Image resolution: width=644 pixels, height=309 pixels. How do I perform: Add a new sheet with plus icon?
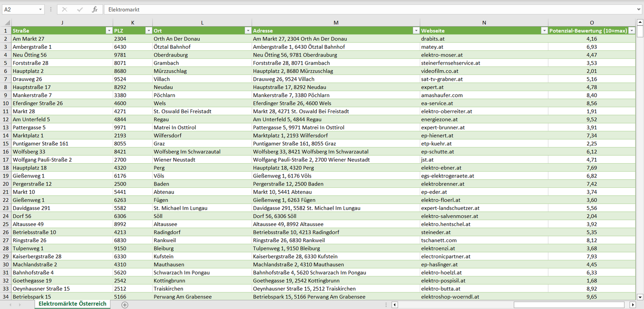[125, 305]
